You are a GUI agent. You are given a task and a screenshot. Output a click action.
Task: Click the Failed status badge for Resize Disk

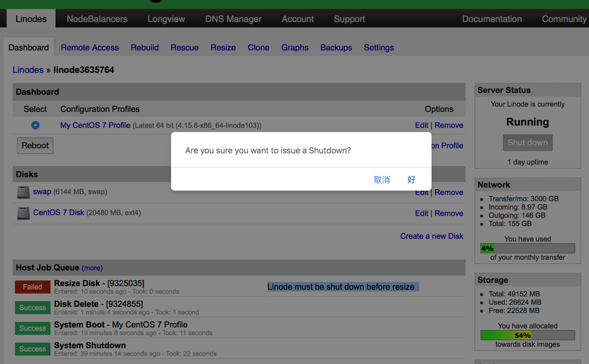coord(33,286)
